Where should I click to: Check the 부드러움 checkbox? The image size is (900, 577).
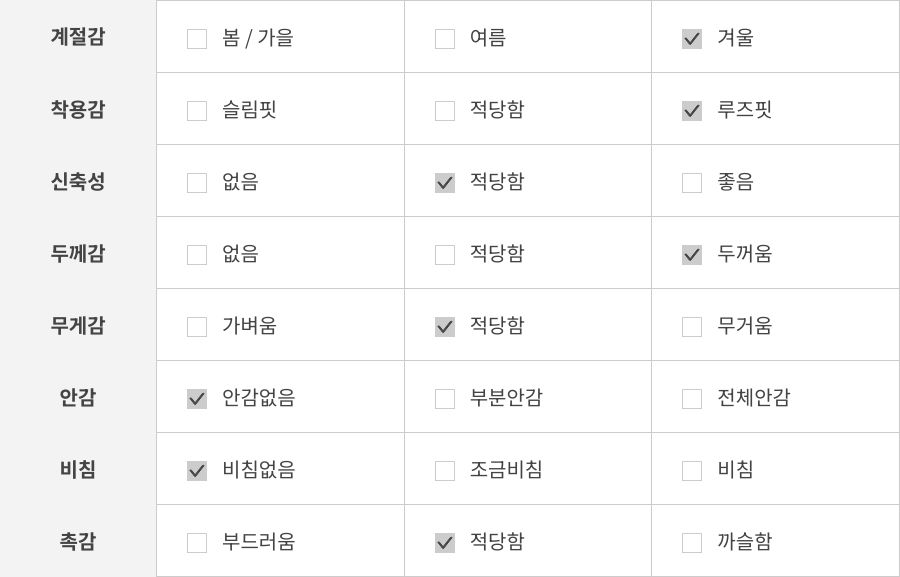(x=197, y=543)
